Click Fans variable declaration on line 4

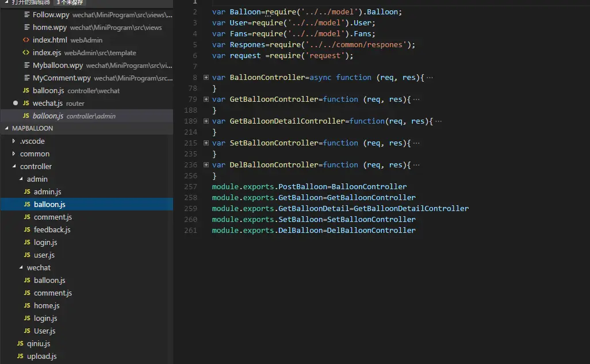(239, 34)
